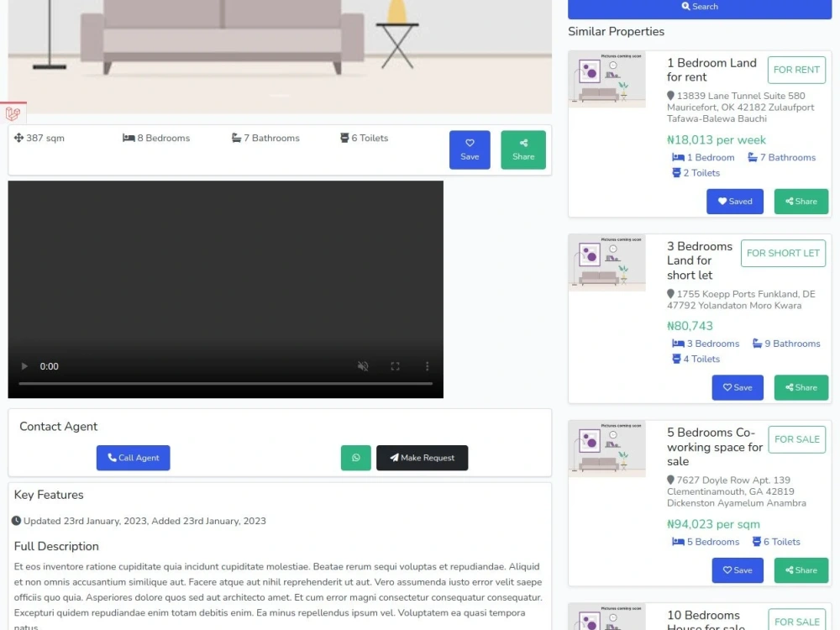Open 10 Bedrooms House for sale listing
840x630 pixels.
click(x=706, y=621)
